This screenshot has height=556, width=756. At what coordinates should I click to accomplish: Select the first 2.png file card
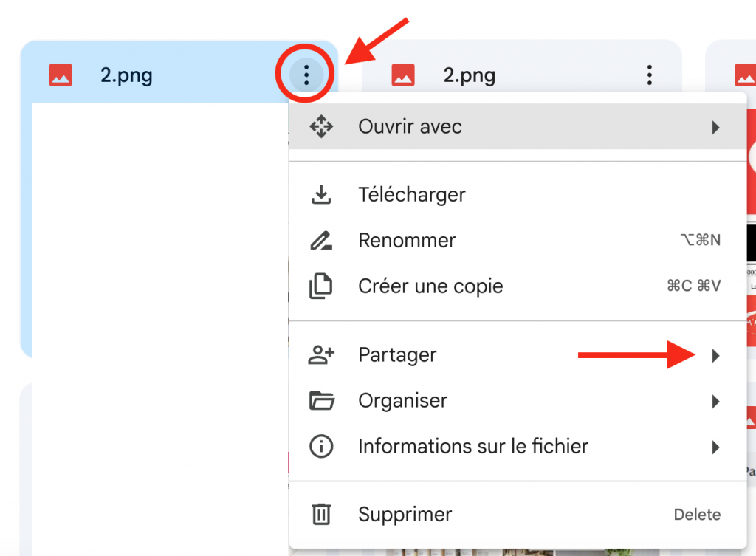pos(148,222)
